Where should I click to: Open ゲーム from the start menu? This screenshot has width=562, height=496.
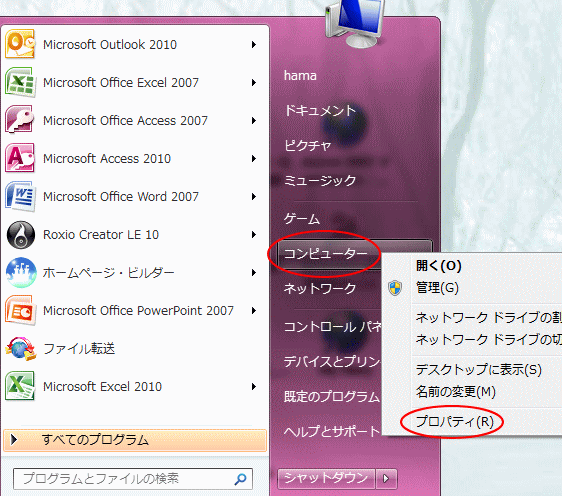(301, 219)
